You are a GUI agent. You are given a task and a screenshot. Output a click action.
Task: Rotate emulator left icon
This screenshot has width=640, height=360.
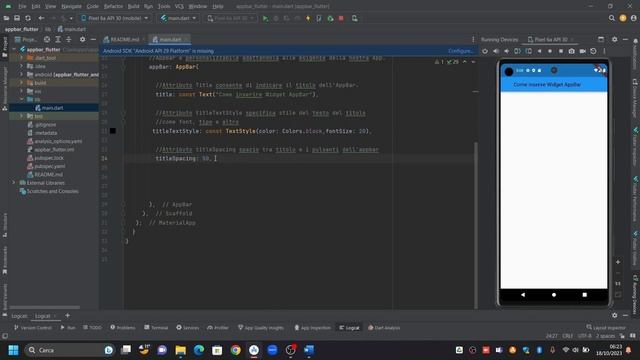pyautogui.click(x=517, y=51)
